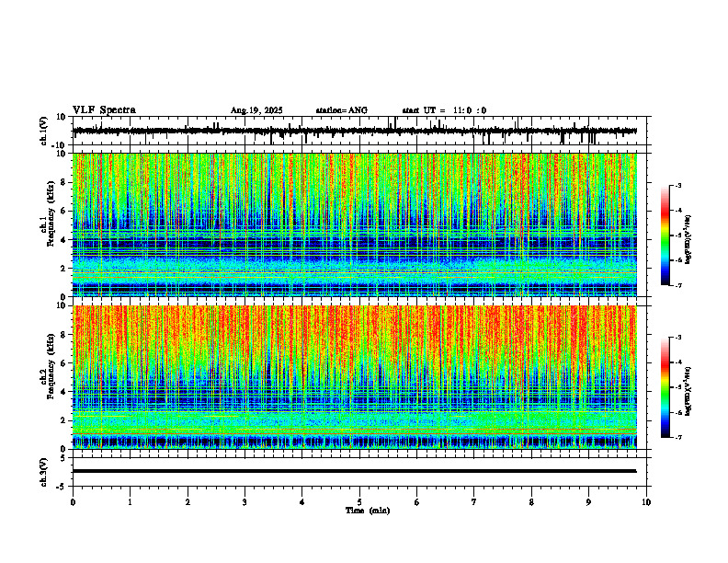
Task: Click the time-axis tick label "3"
Action: pos(245,502)
